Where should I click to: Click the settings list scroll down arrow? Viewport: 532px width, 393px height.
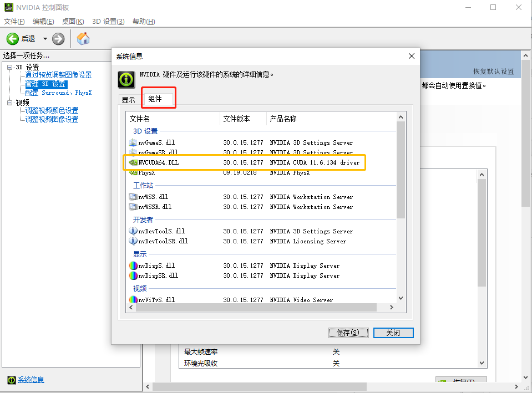482,363
